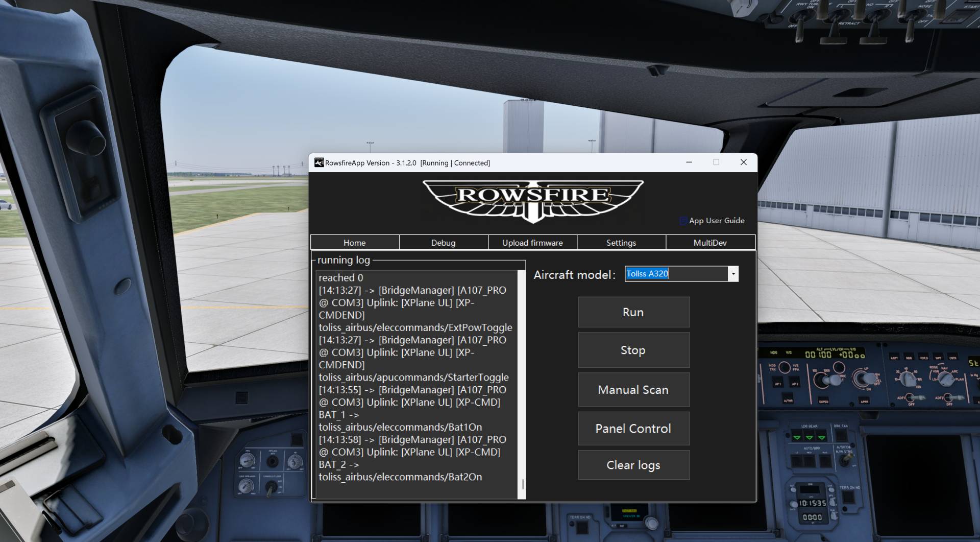
Task: Minimize the RowsfireApp window
Action: (x=689, y=162)
